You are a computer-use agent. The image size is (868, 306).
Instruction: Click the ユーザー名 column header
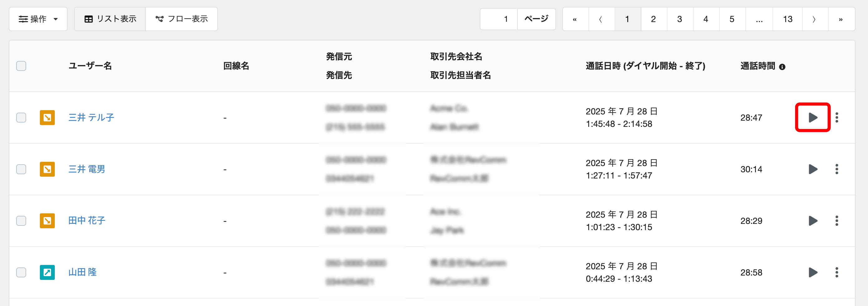point(90,66)
